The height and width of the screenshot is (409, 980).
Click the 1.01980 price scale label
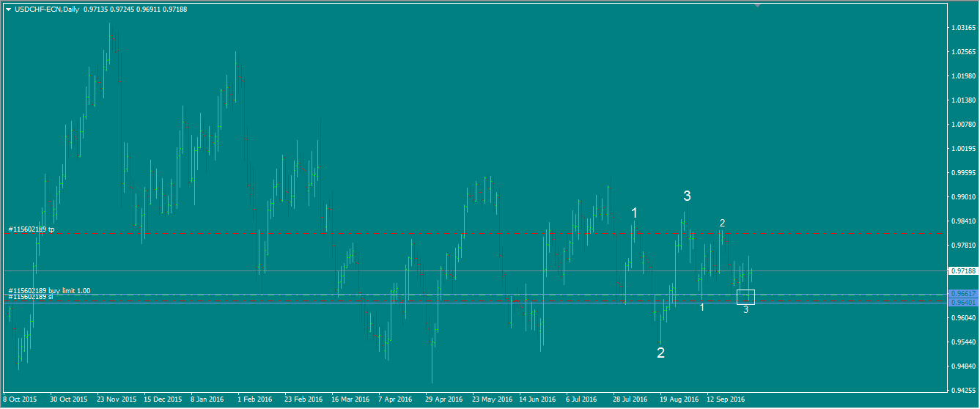pyautogui.click(x=963, y=76)
